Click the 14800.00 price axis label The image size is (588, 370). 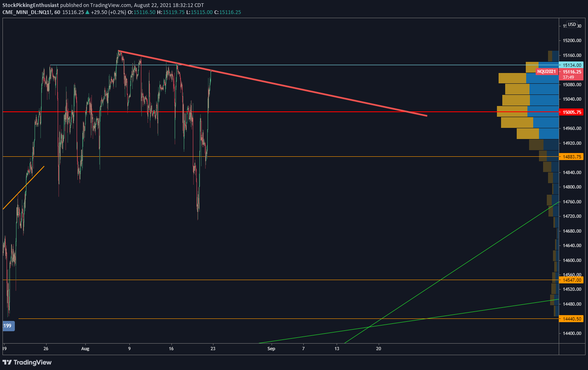(572, 187)
